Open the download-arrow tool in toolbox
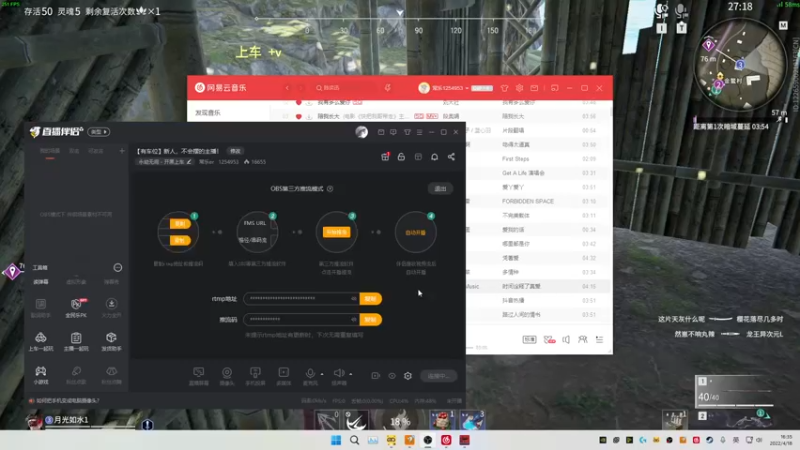 point(111,308)
